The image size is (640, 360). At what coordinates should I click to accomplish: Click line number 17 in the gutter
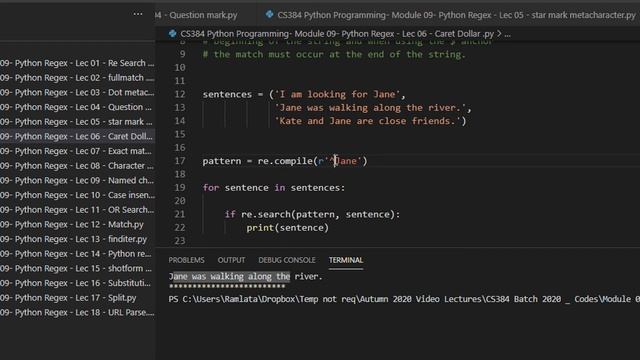coord(180,161)
